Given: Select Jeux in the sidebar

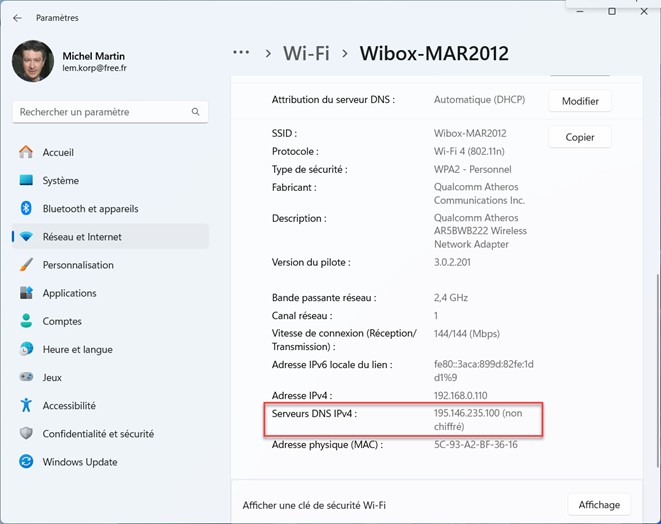Looking at the screenshot, I should coord(52,378).
